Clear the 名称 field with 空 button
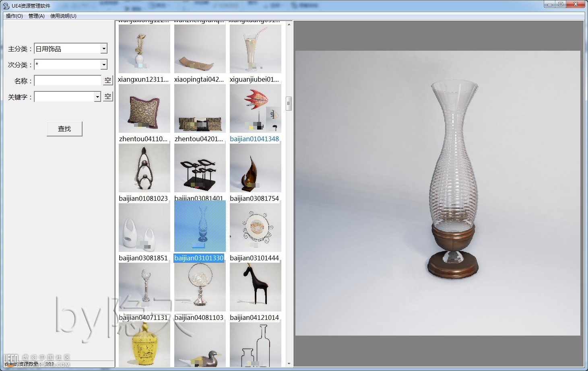 coord(108,80)
